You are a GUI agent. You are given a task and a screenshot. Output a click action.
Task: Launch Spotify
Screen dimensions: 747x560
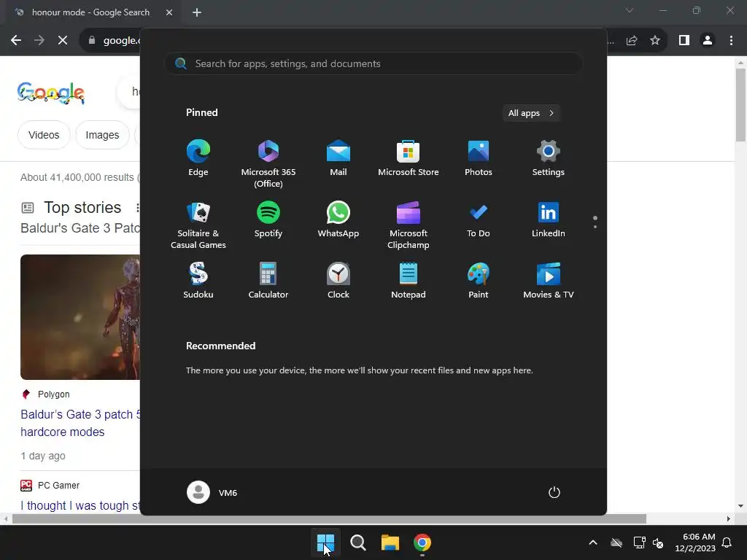tap(268, 219)
